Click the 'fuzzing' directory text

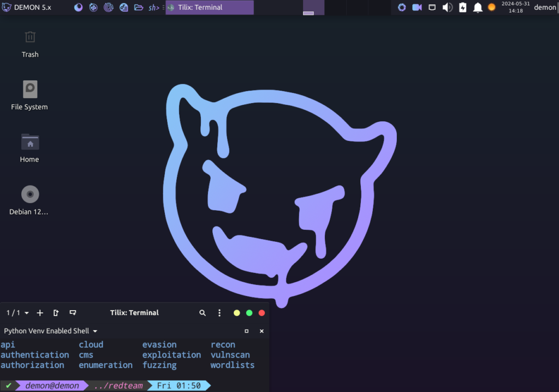159,365
